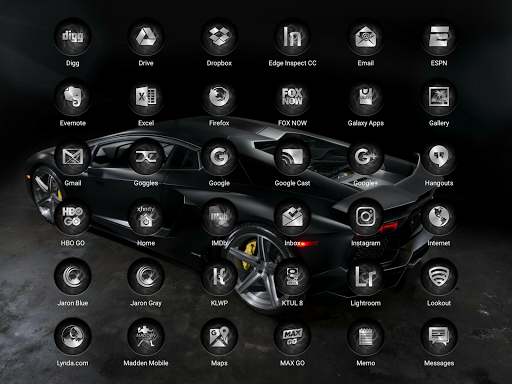Launch the ESPN app

pyautogui.click(x=439, y=37)
